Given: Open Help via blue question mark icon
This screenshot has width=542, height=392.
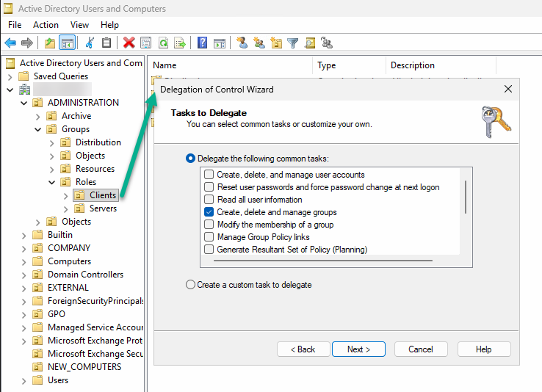Looking at the screenshot, I should click(x=202, y=43).
